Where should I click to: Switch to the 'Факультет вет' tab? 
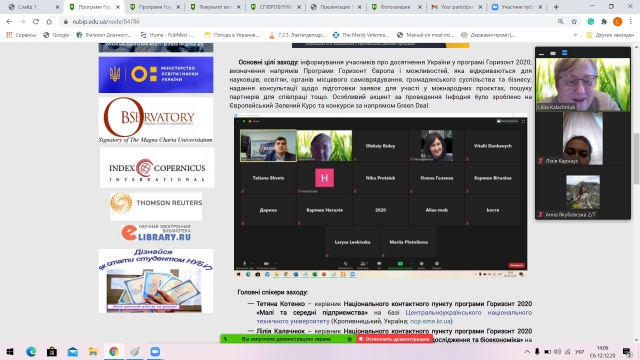(216, 7)
